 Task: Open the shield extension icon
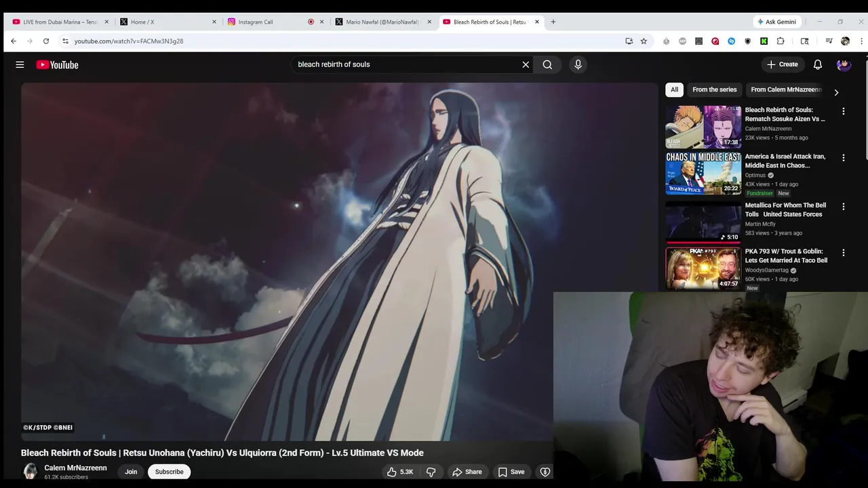pyautogui.click(x=747, y=41)
